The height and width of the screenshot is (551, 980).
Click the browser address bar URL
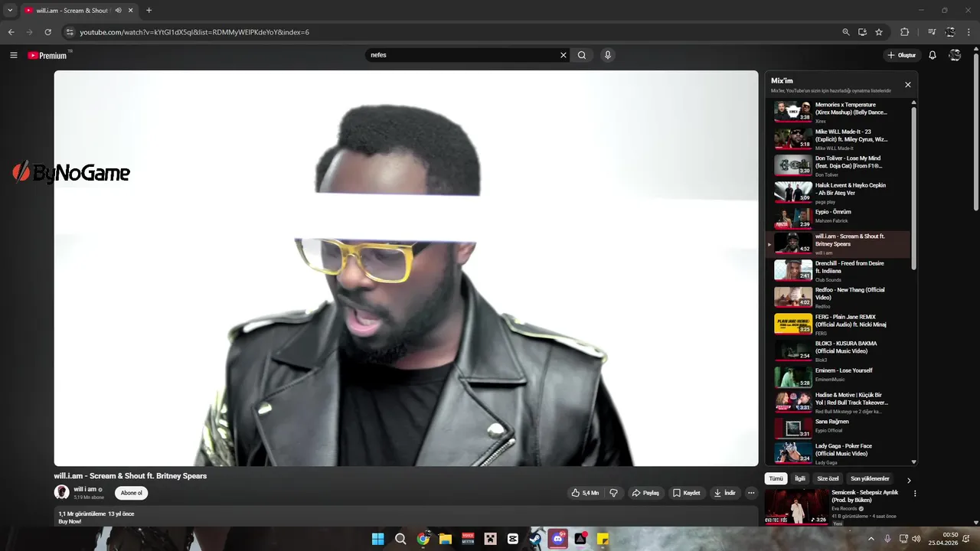tap(194, 32)
